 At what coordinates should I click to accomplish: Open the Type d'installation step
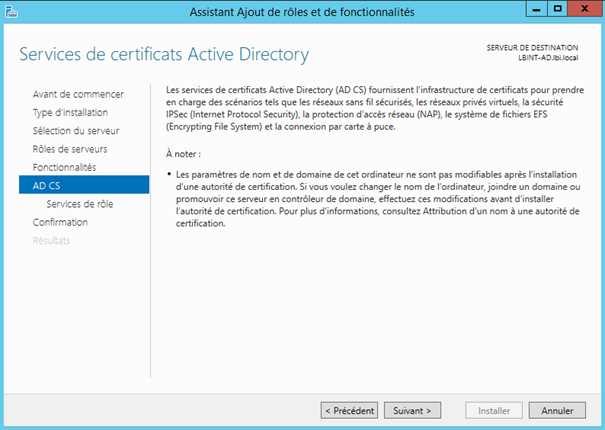click(x=70, y=112)
